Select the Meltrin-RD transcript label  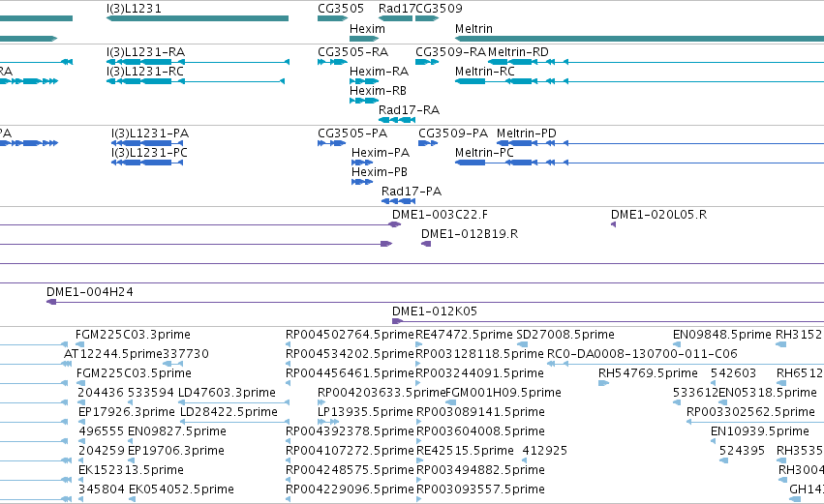coord(518,52)
